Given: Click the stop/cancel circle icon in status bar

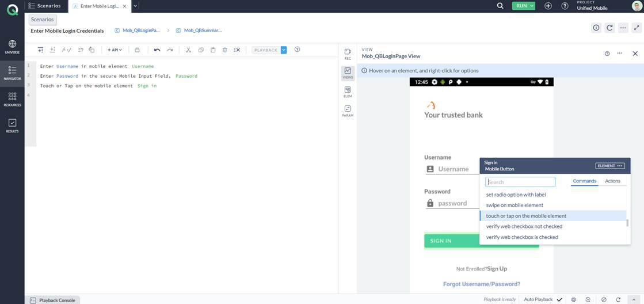Looking at the screenshot, I should (x=604, y=299).
